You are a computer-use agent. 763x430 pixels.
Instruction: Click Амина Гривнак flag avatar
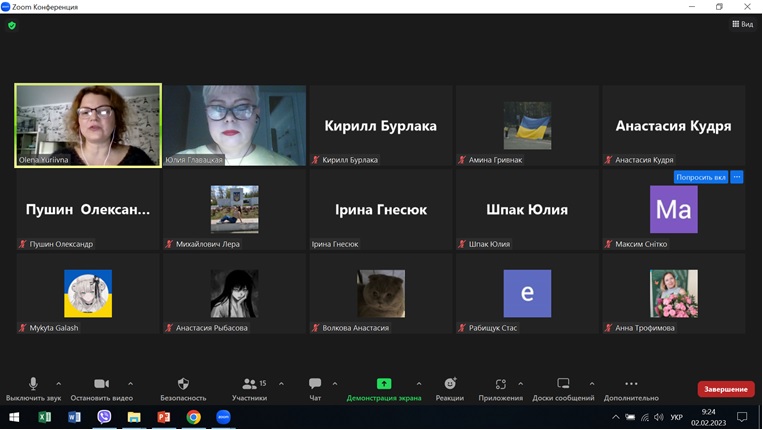point(527,125)
